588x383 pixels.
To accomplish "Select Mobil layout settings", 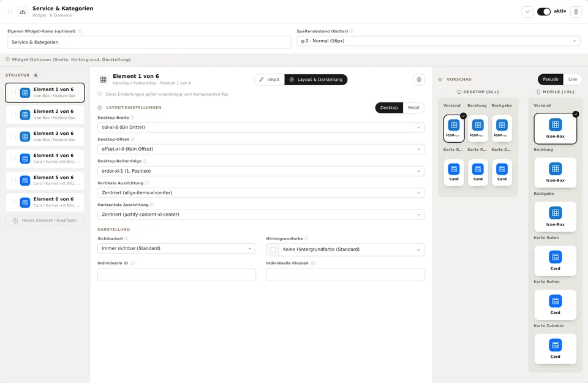I will coord(413,108).
